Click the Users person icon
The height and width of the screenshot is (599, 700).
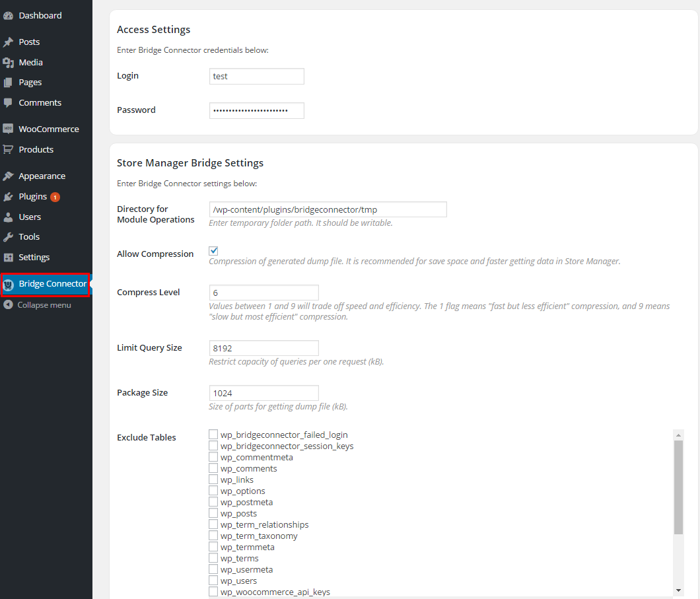pos(8,217)
